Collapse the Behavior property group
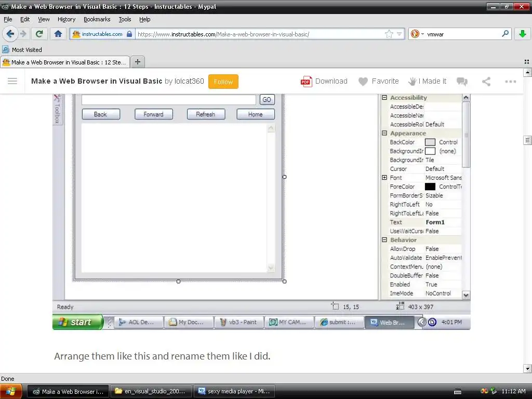Screen dimensions: 532x399 (x=384, y=240)
